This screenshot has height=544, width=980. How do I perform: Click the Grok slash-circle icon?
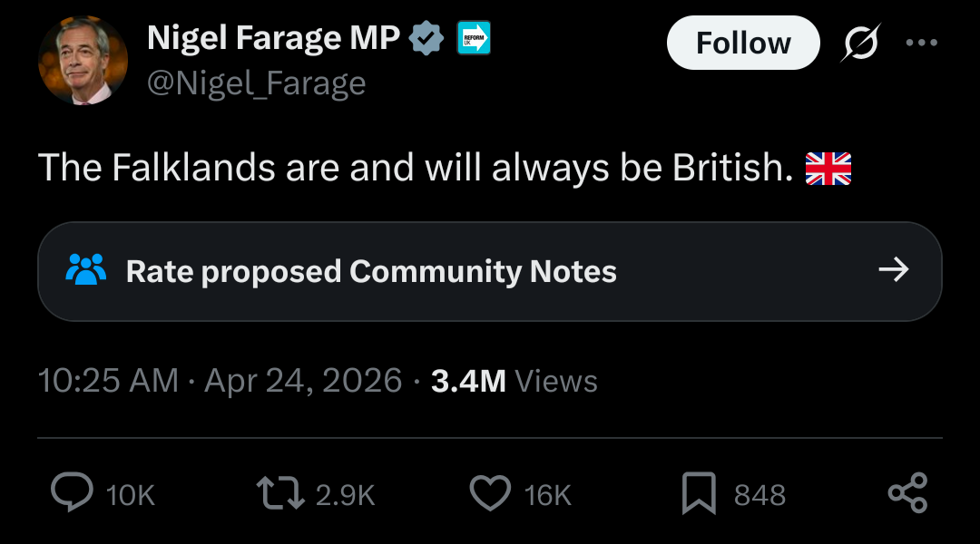858,43
